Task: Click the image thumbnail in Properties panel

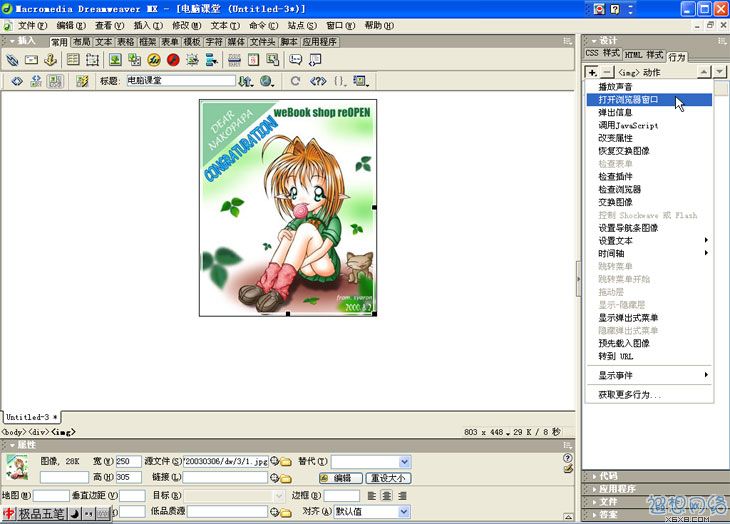Action: [17, 468]
